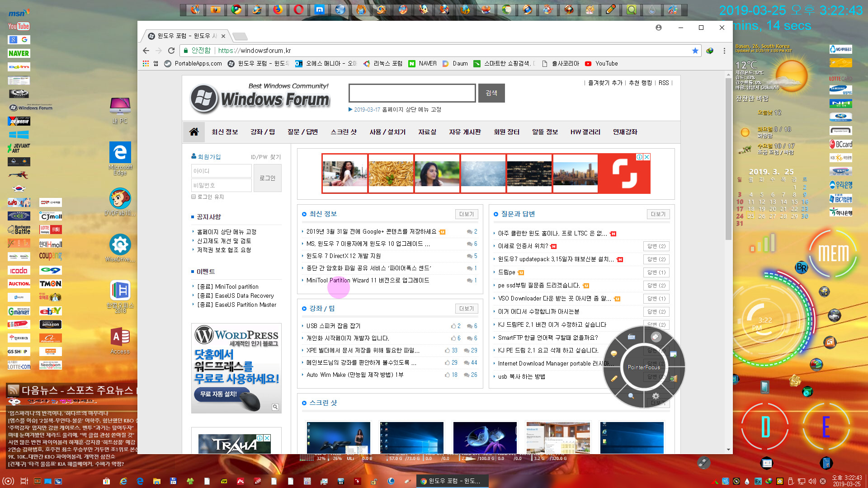868x488 pixels.
Task: Click 즐겨찾기 추가 link
Action: click(605, 83)
